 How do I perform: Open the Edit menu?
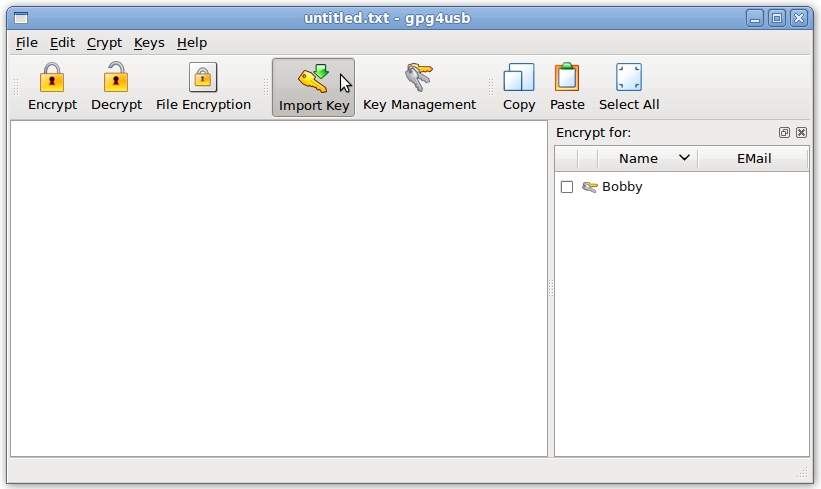[x=62, y=43]
